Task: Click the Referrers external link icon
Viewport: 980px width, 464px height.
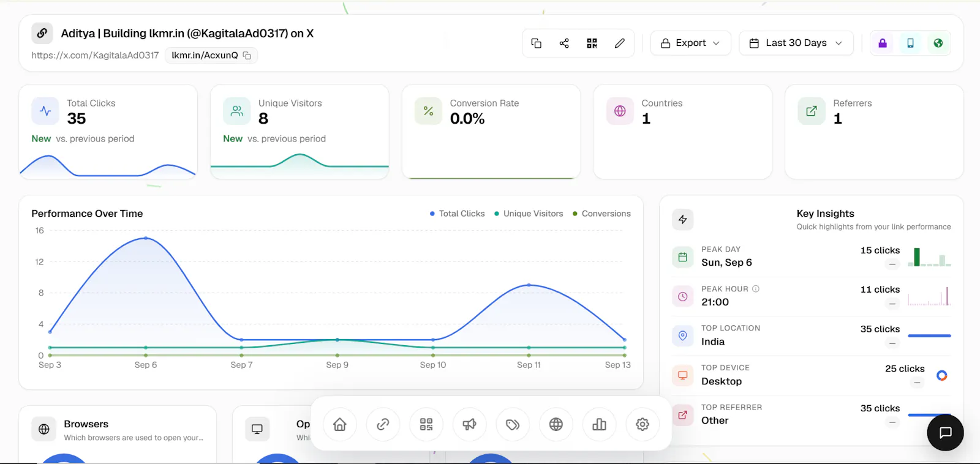Action: [x=812, y=111]
